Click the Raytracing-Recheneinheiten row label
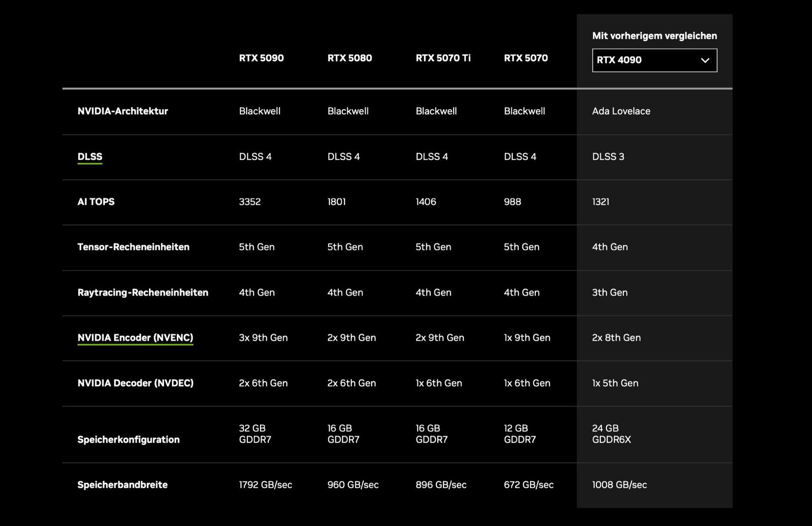Screen dimensions: 812x526 click(x=143, y=292)
